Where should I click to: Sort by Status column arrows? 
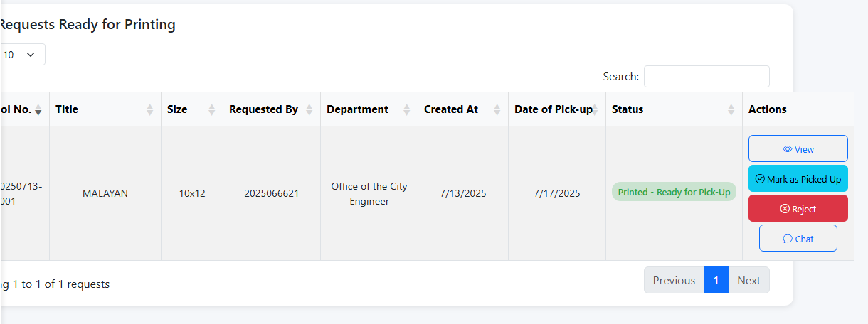click(731, 109)
